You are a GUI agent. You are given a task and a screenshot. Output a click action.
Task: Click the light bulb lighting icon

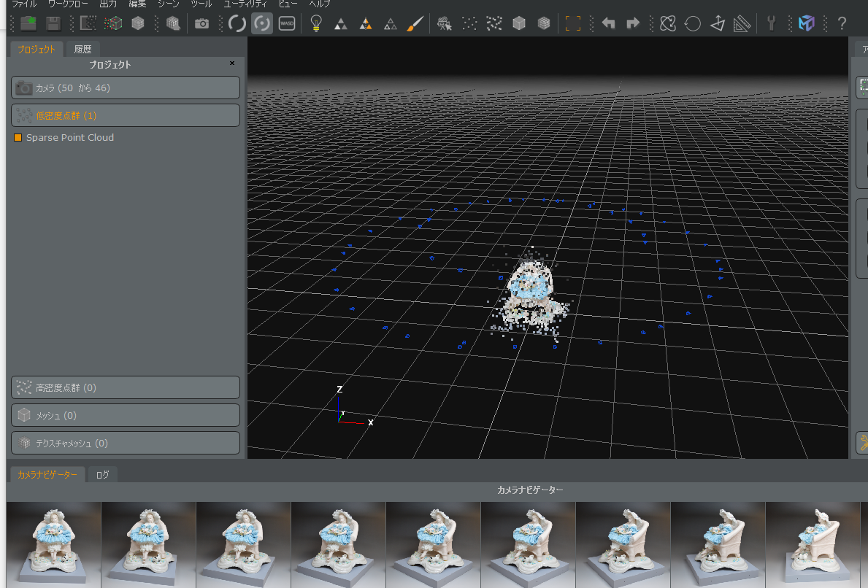(316, 23)
